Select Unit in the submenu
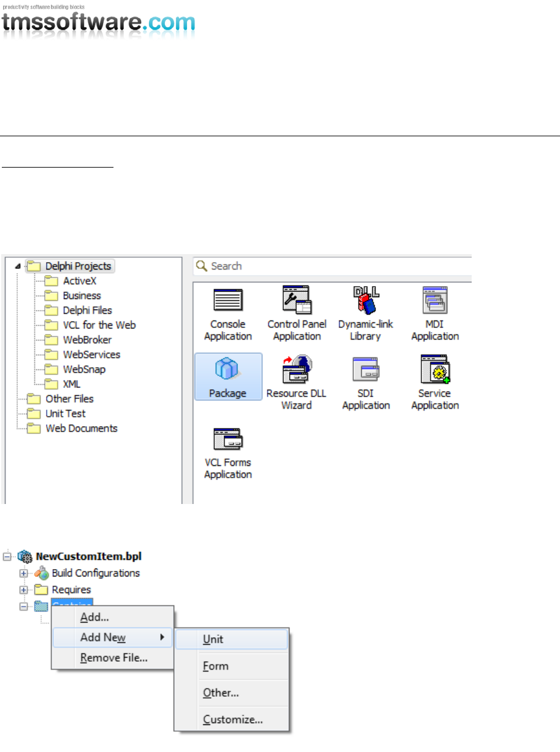Viewport: 560px width, 752px height. (231, 639)
